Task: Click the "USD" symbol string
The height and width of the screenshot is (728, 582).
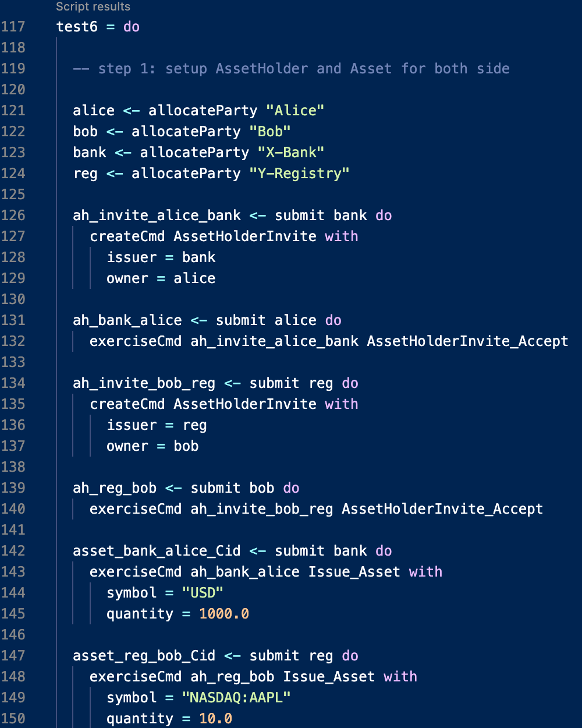Action: point(203,593)
